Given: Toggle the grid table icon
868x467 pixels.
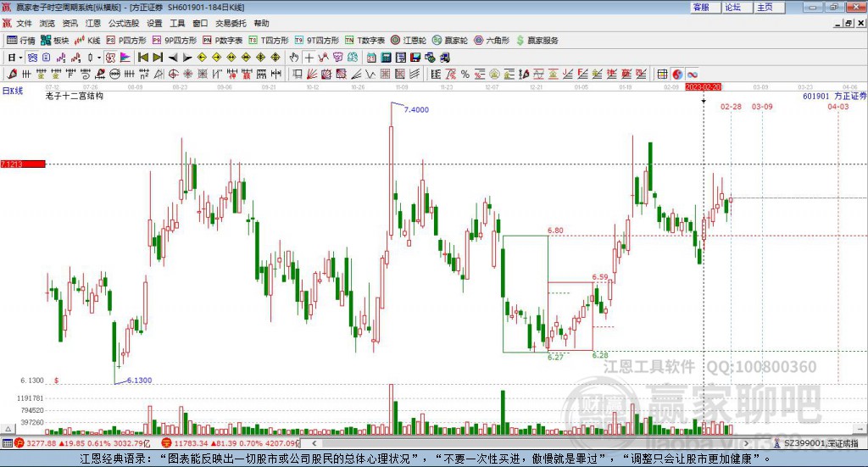Looking at the screenshot, I should [662, 74].
